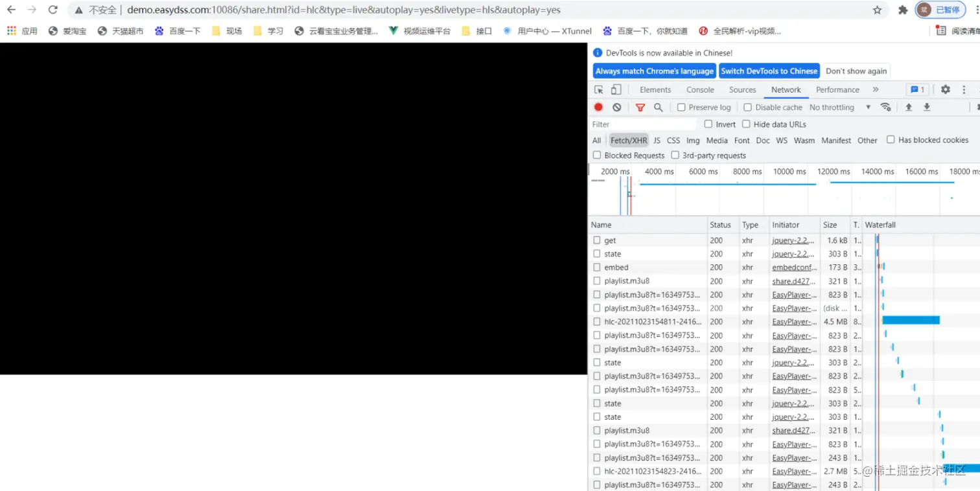Image resolution: width=980 pixels, height=491 pixels.
Task: Click the not-secure warning icon in address bar
Action: click(x=79, y=10)
